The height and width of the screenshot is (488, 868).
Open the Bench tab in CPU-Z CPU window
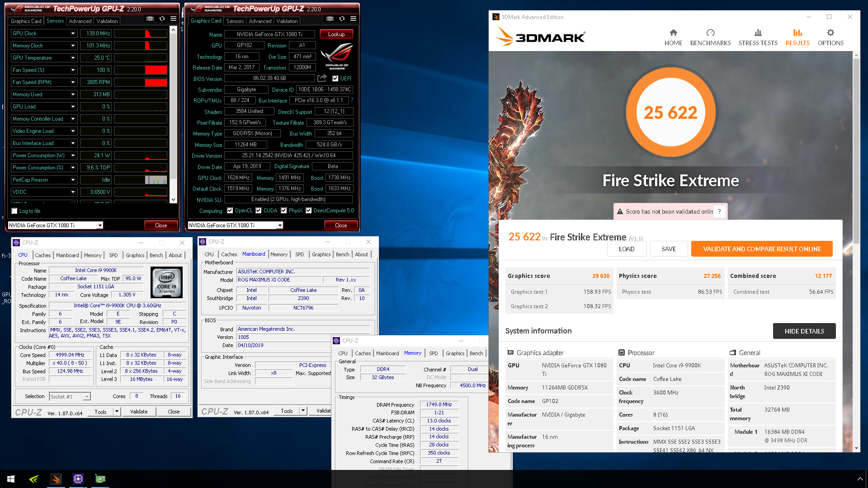pyautogui.click(x=156, y=255)
